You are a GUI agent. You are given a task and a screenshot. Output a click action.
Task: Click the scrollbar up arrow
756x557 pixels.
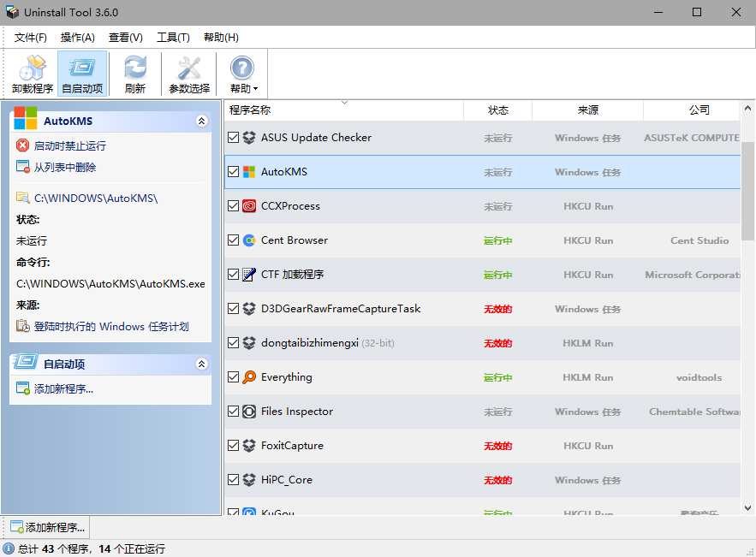tap(747, 109)
